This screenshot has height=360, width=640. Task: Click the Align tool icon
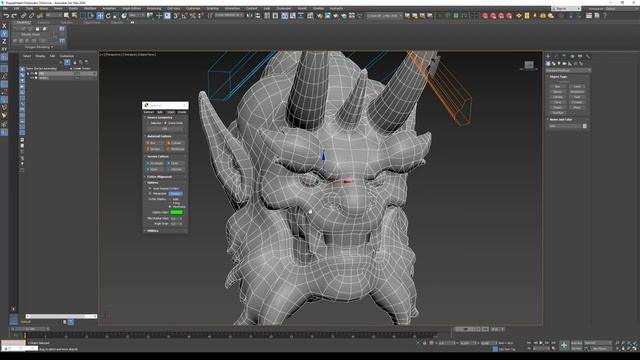point(258,16)
